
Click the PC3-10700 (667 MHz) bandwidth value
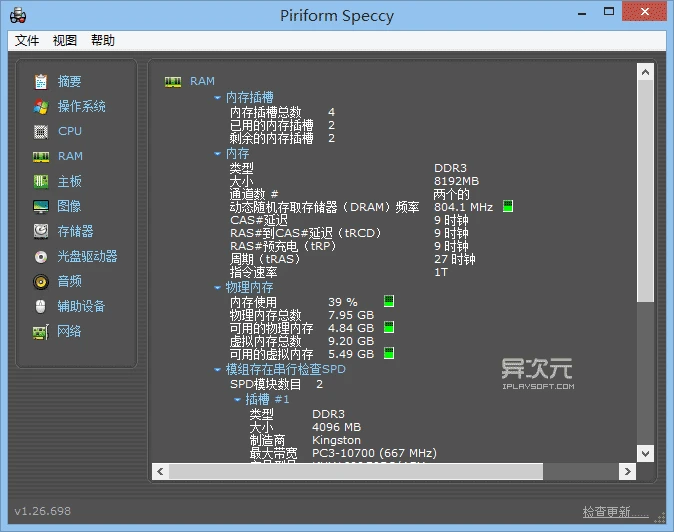click(374, 453)
